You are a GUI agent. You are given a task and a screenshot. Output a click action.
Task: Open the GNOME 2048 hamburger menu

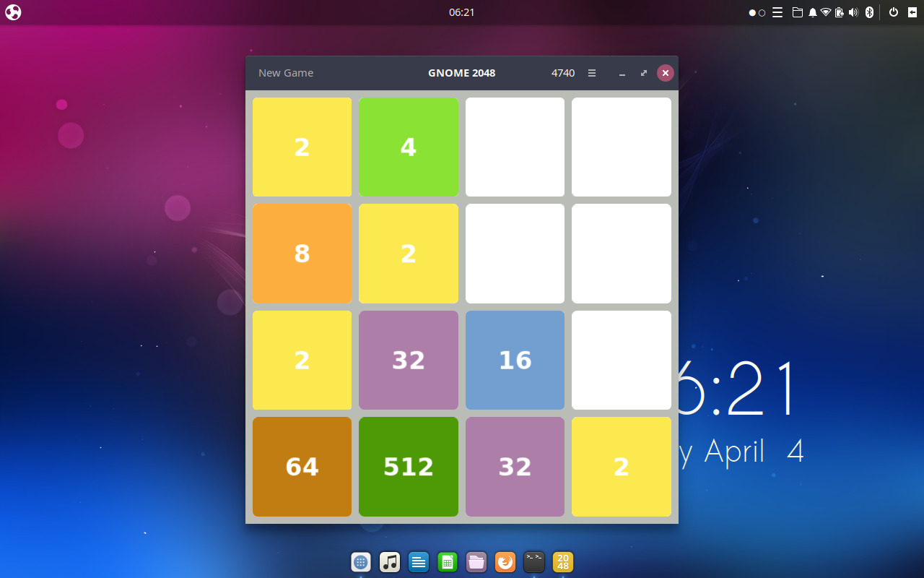591,73
